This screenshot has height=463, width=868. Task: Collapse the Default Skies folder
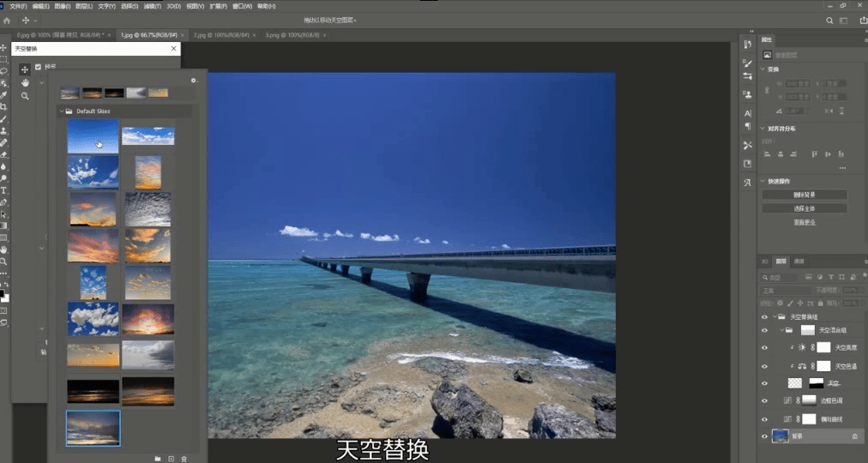coord(62,111)
